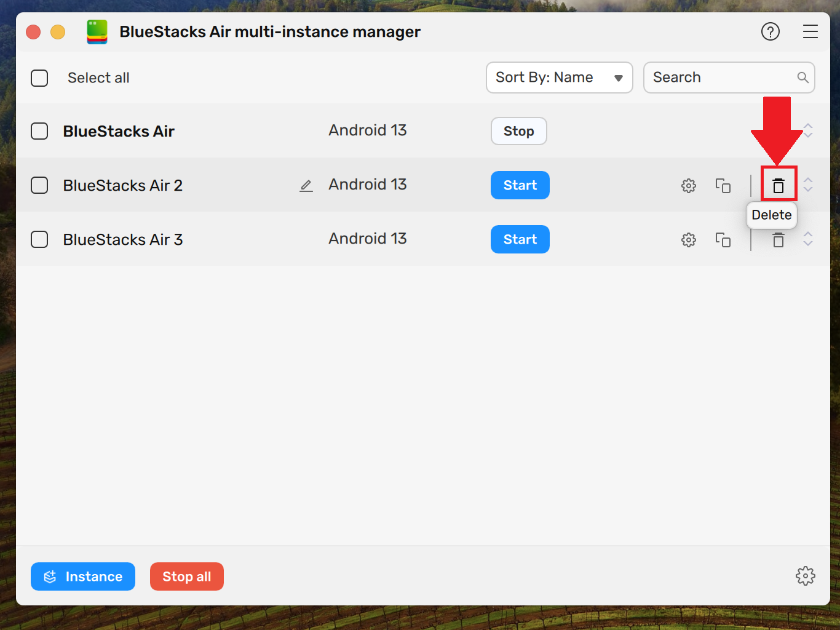The height and width of the screenshot is (630, 840).
Task: Delete BlueStacks Air 3 via the trash icon
Action: (779, 240)
